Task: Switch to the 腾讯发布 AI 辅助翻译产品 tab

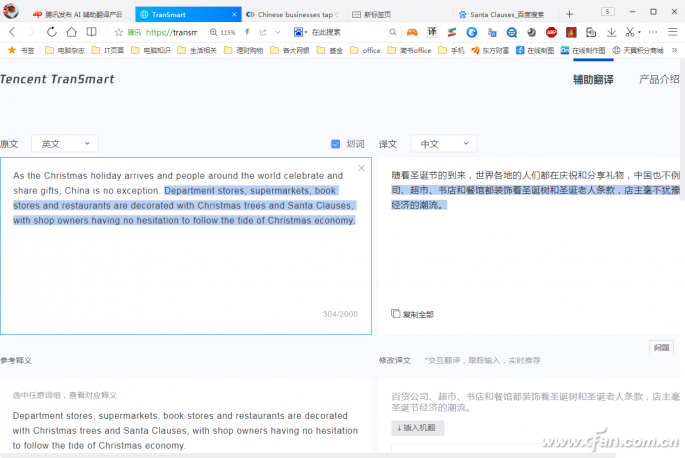Action: point(78,14)
